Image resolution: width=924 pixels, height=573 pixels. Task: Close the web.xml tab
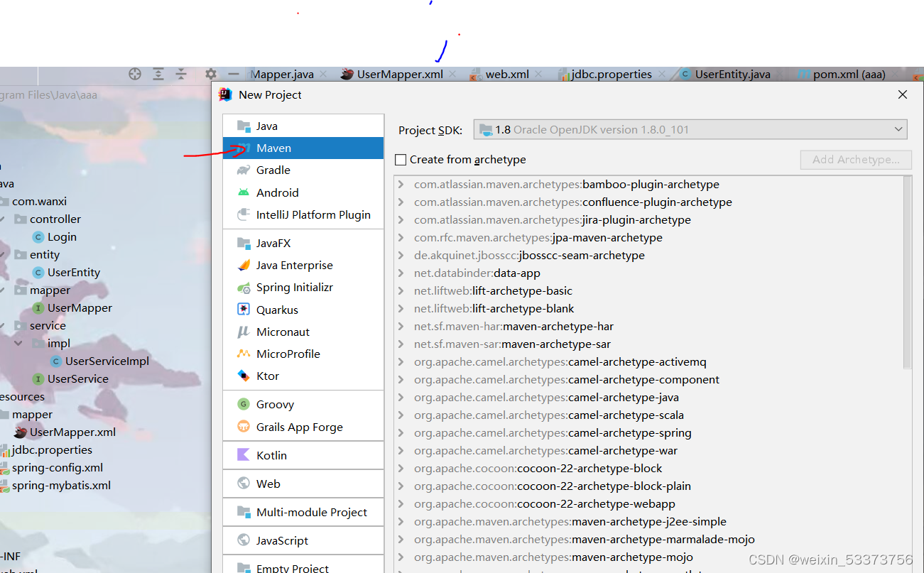coord(538,74)
